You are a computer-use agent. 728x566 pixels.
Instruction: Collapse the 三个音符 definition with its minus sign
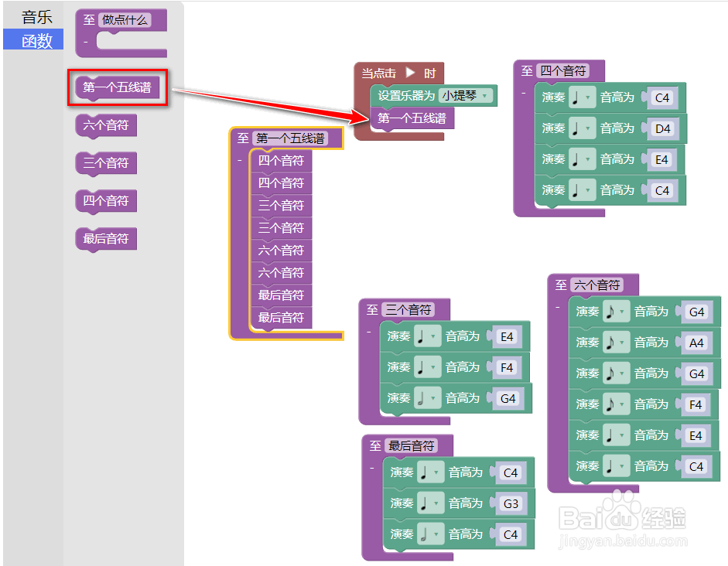click(369, 332)
